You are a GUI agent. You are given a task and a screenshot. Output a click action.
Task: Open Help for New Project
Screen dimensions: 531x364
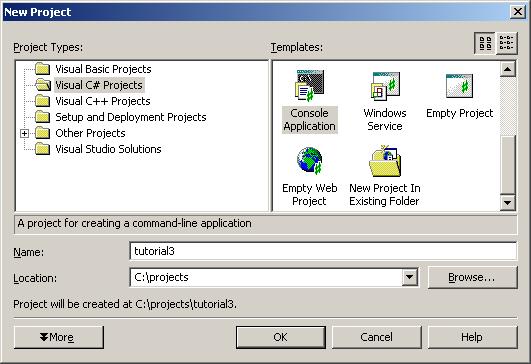point(472,337)
